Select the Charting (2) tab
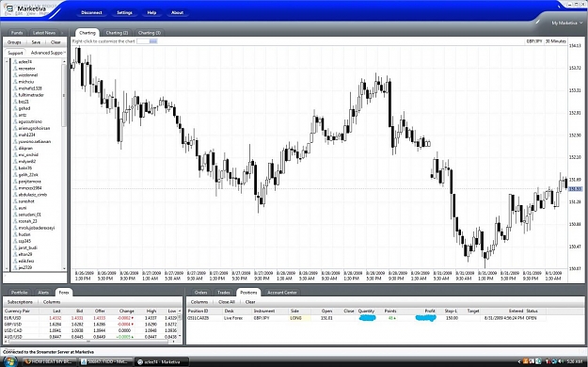 117,33
